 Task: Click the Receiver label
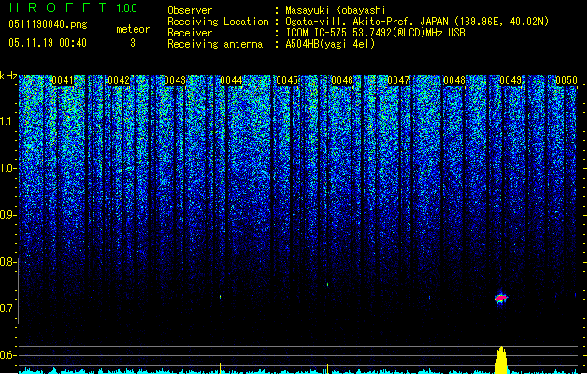point(190,33)
